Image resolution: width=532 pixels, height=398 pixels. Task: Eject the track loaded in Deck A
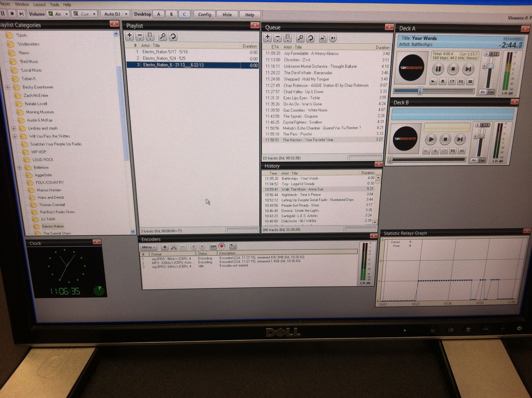click(x=443, y=81)
